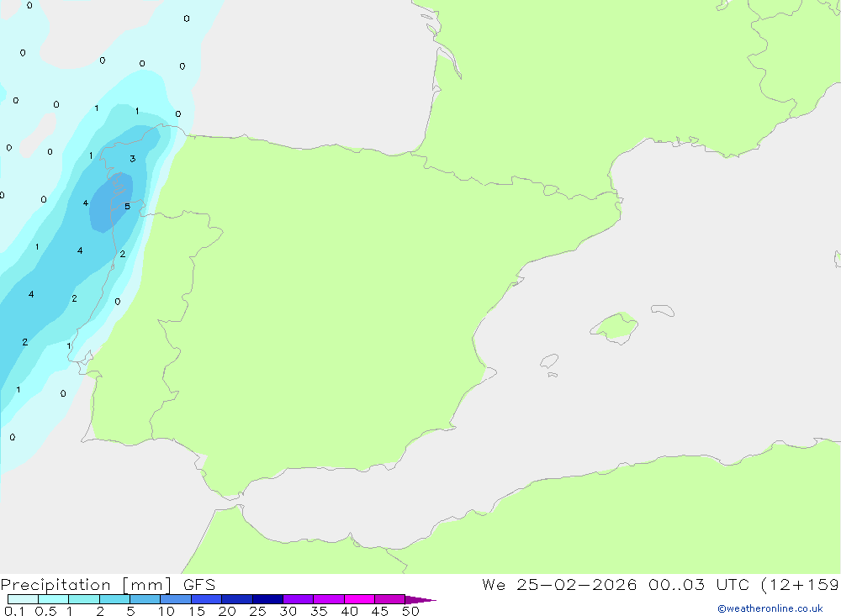The width and height of the screenshot is (841, 616).
Task: Click the 'Precipitation [mm]' title text
Action: (86, 585)
